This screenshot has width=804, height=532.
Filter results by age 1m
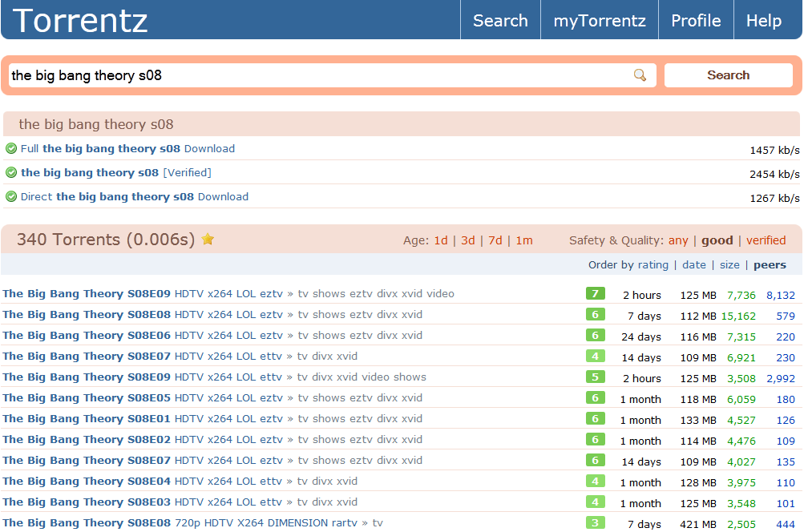tap(524, 240)
